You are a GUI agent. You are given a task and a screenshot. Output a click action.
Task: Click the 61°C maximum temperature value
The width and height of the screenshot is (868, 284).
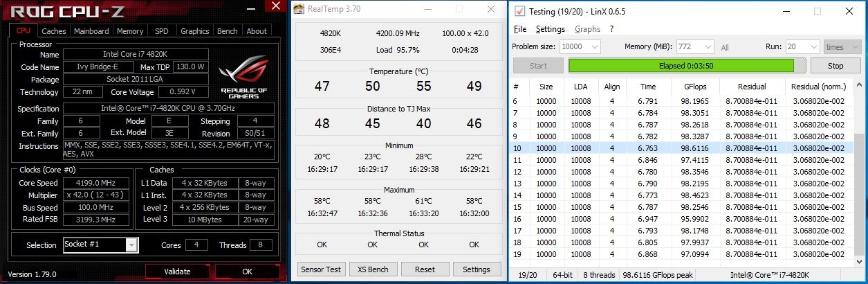pyautogui.click(x=423, y=200)
